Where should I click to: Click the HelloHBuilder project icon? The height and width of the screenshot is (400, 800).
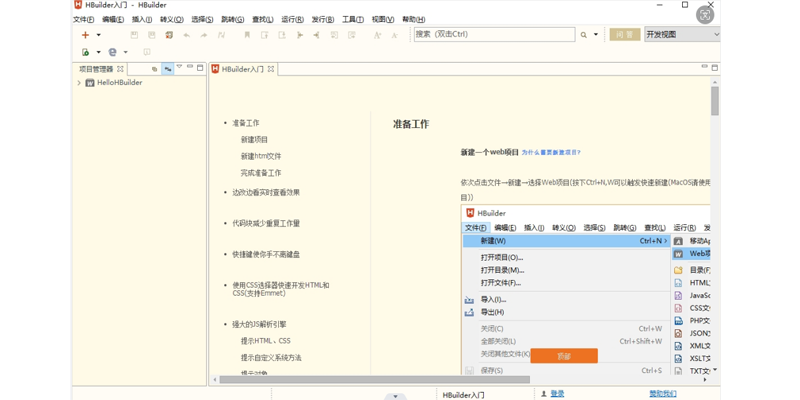(90, 83)
